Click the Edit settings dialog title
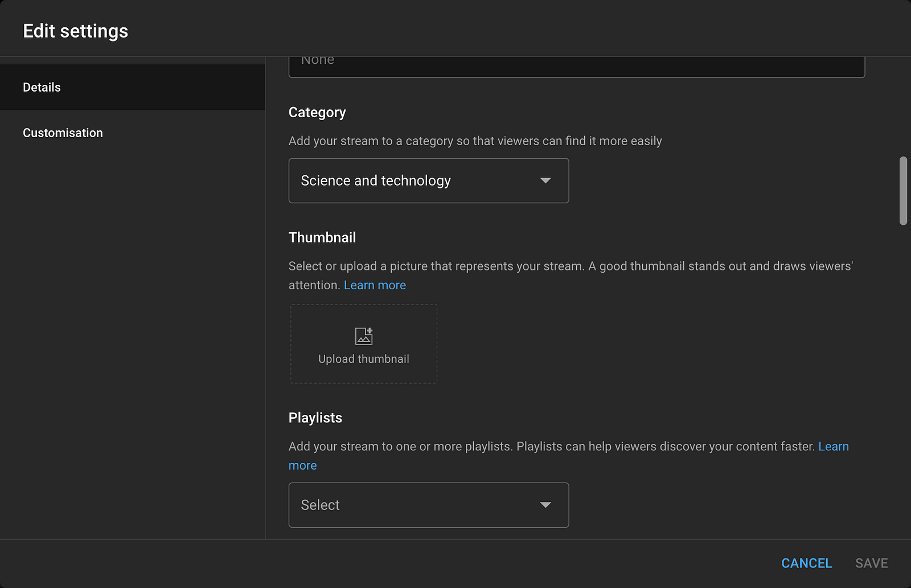 (76, 31)
